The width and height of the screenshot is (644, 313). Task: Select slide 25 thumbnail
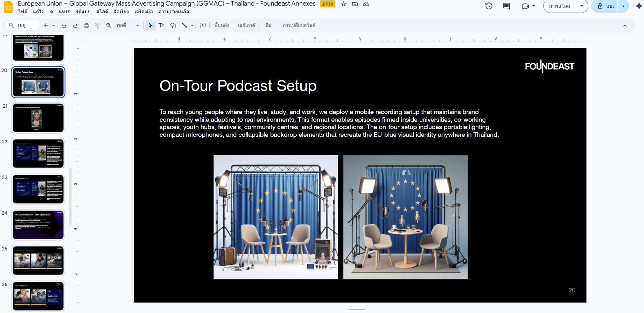point(38,261)
